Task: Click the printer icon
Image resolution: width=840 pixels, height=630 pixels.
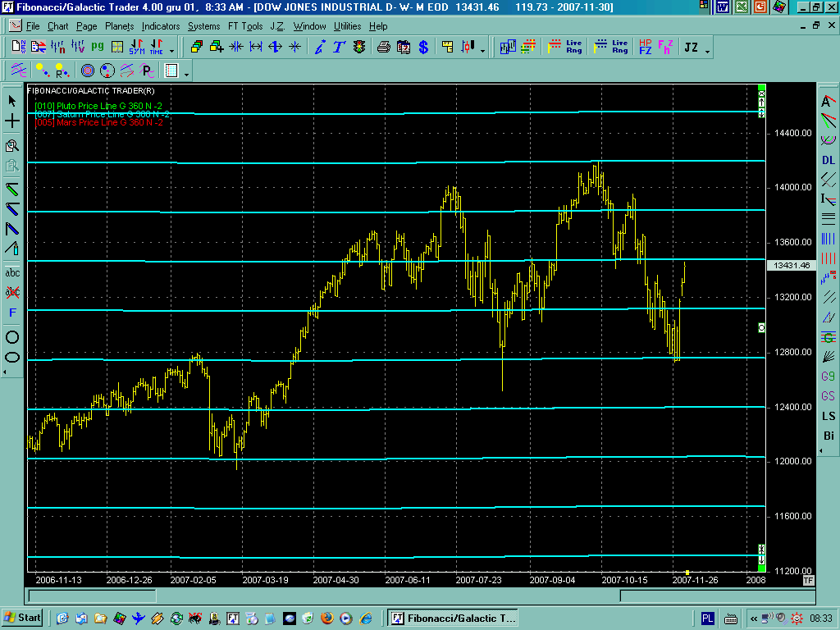Action: (383, 47)
